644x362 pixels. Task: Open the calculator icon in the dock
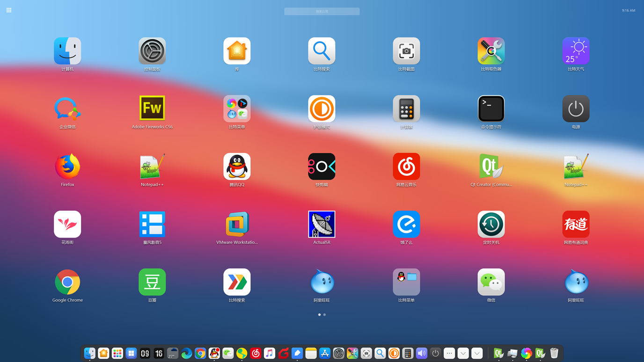tap(408, 354)
